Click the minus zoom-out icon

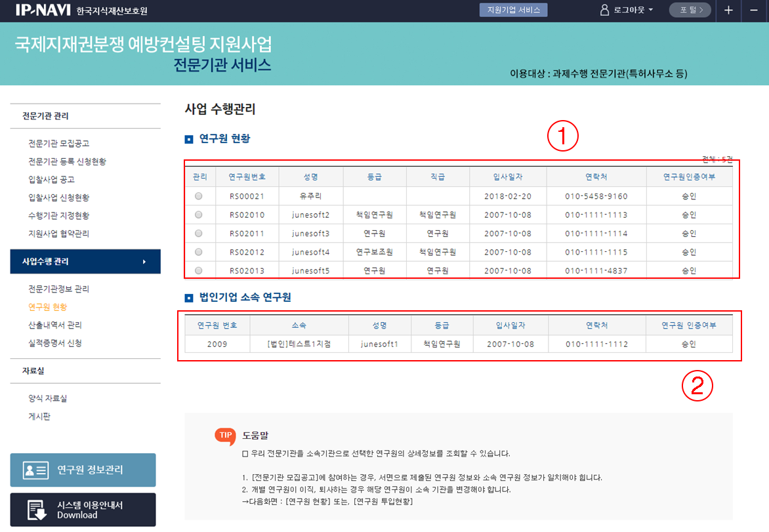pyautogui.click(x=753, y=10)
